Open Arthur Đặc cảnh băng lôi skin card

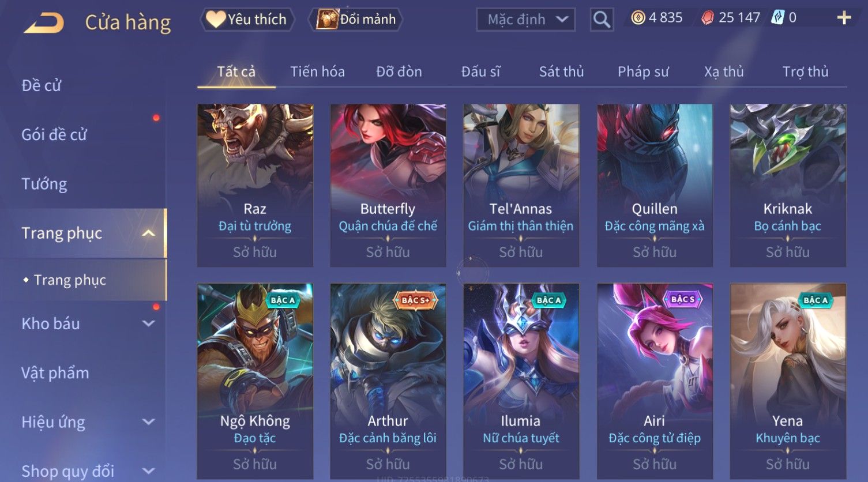point(388,381)
